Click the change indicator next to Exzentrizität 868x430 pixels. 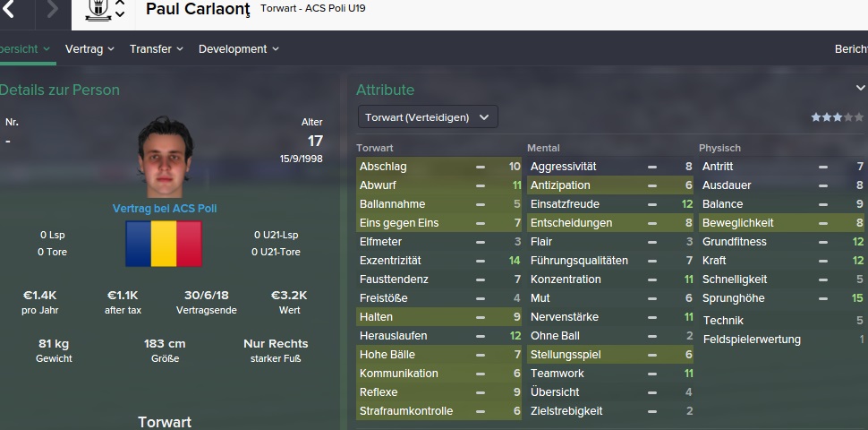(x=481, y=261)
